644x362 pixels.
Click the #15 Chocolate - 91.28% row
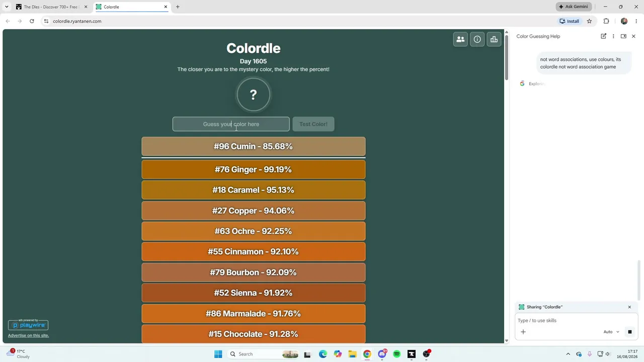pos(254,334)
